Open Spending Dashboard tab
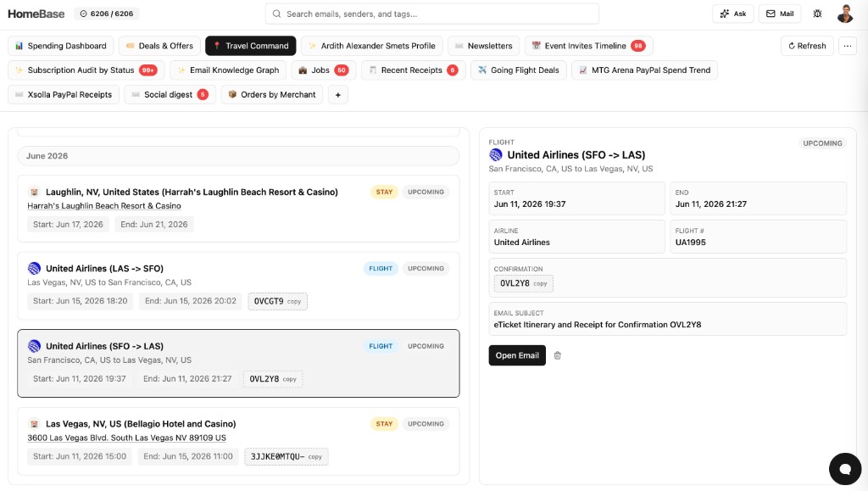This screenshot has width=868, height=491. pyautogui.click(x=61, y=46)
